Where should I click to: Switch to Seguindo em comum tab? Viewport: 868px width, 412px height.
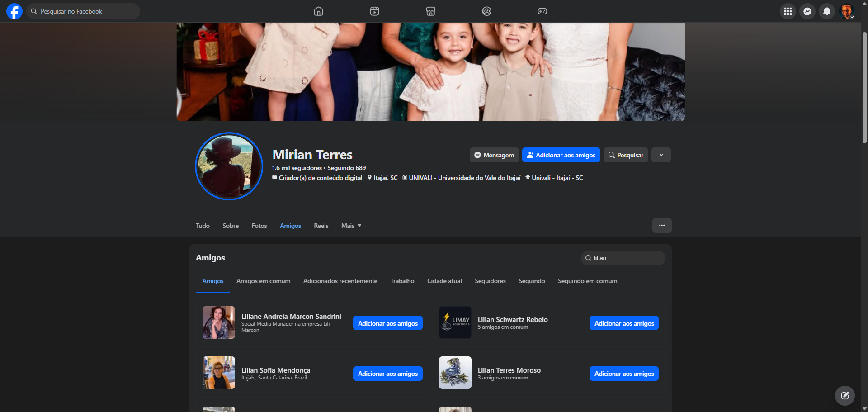coord(588,281)
